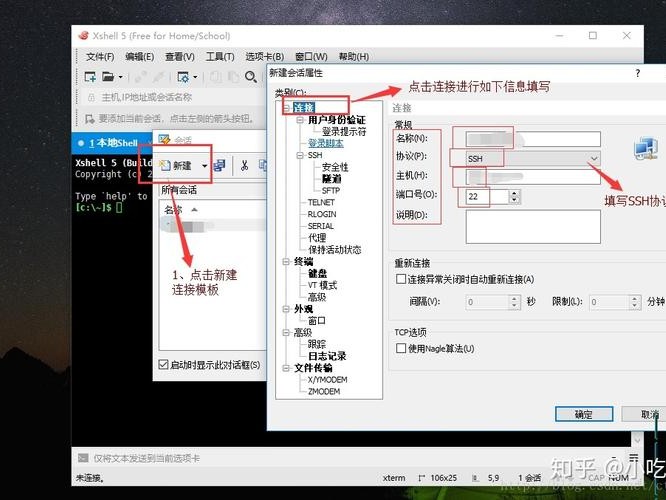Open the dropdown arrow next to 新建
This screenshot has height=500, width=666.
pos(205,166)
